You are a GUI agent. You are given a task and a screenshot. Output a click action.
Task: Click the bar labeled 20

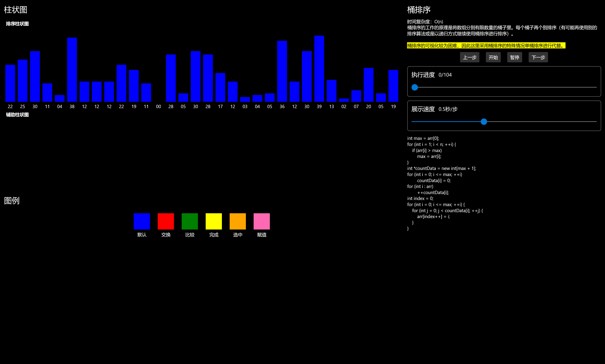coord(368,85)
